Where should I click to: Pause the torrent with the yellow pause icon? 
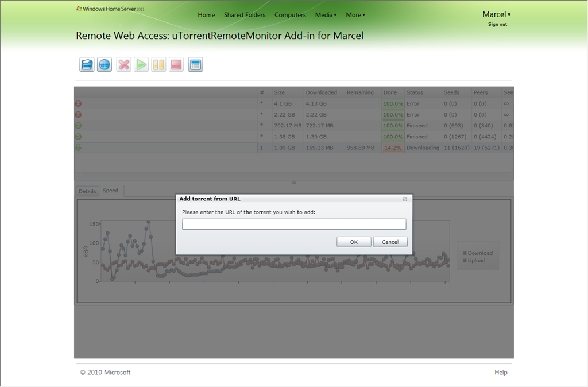(x=158, y=64)
